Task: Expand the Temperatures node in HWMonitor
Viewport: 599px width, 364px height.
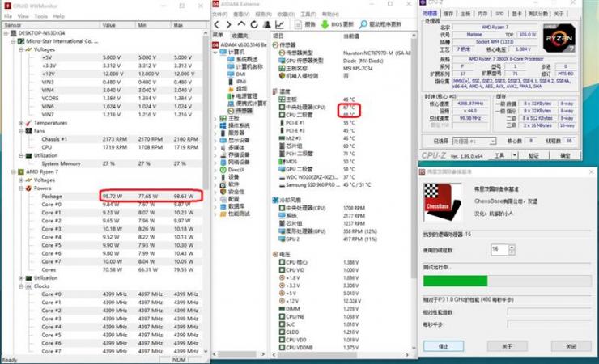Action: (21, 123)
